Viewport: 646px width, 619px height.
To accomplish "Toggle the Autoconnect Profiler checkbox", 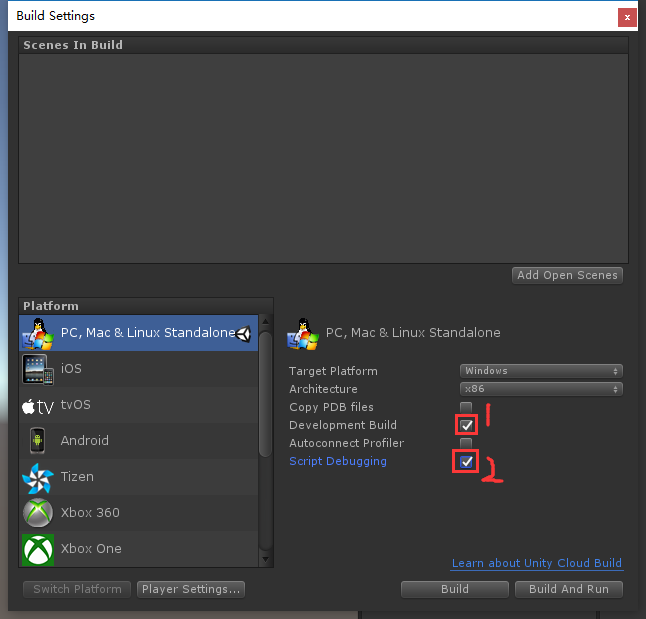I will 466,443.
